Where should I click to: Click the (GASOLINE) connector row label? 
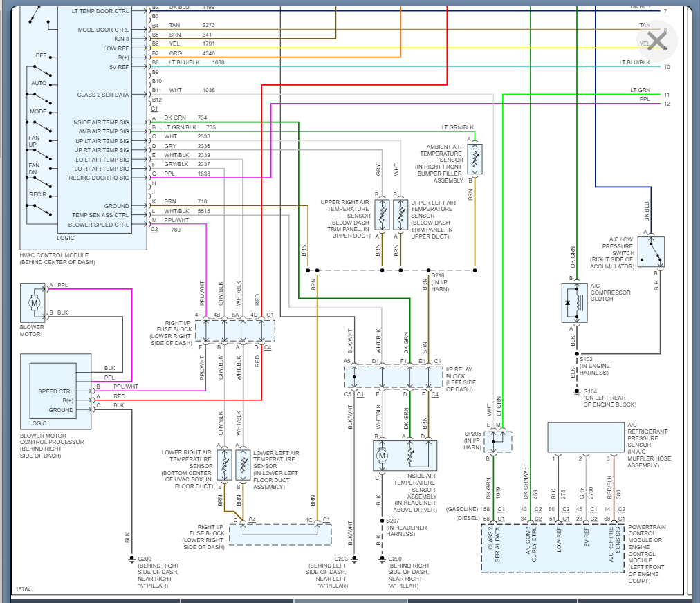pos(462,509)
